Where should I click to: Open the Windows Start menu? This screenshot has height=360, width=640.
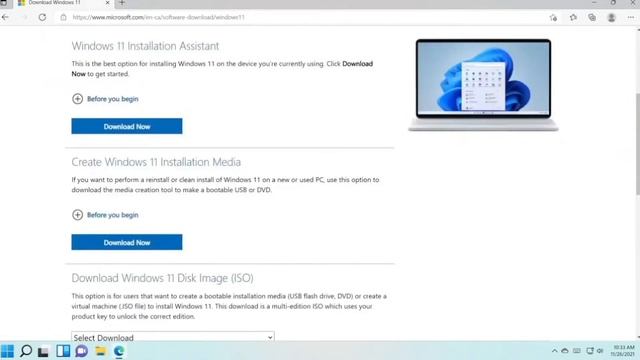[7, 351]
